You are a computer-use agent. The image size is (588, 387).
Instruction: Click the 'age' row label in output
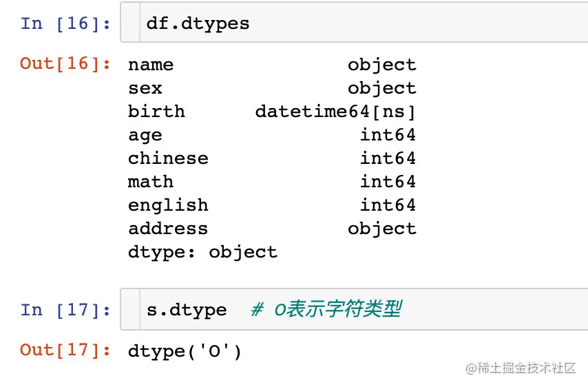(145, 136)
